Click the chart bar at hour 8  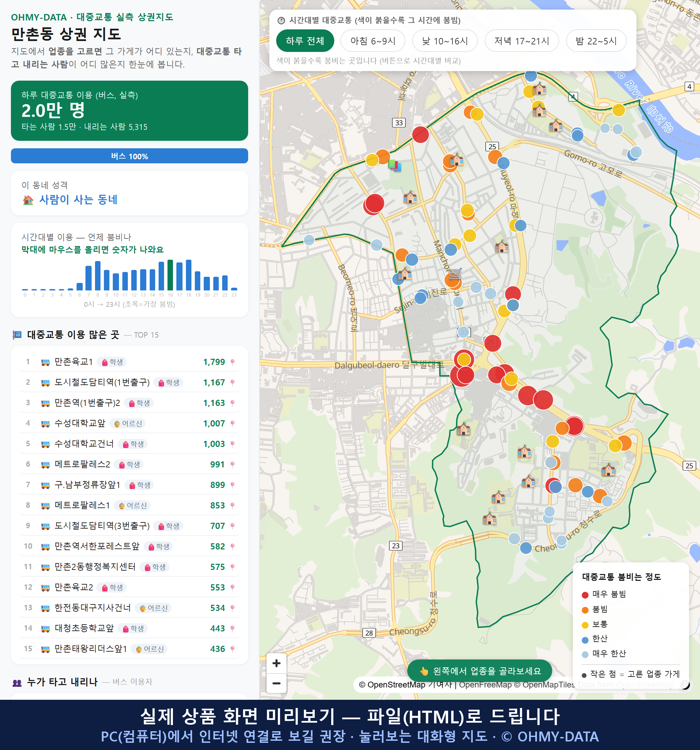[x=97, y=275]
